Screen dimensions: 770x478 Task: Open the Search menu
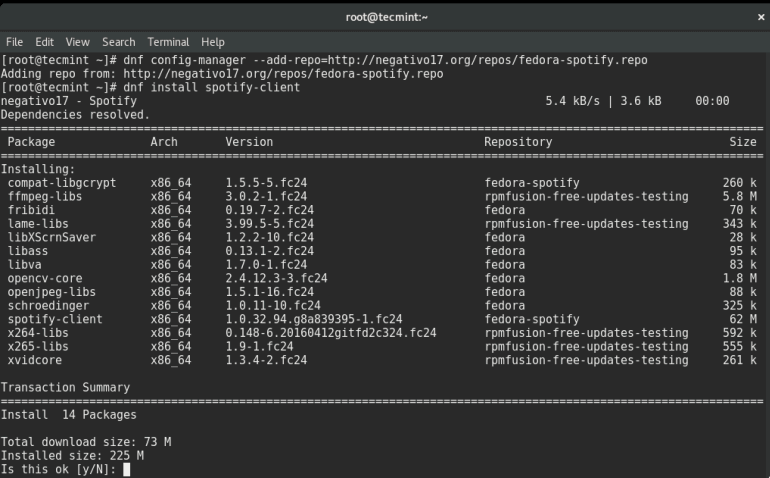[118, 42]
